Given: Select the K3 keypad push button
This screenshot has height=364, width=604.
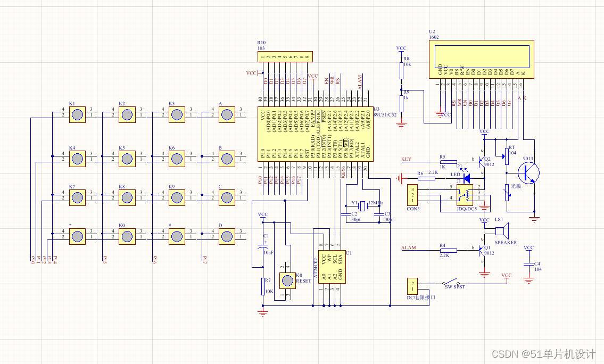Looking at the screenshot, I should point(177,115).
